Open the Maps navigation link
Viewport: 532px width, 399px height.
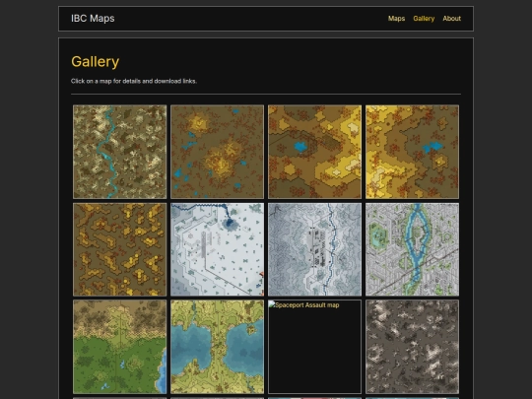tap(396, 19)
